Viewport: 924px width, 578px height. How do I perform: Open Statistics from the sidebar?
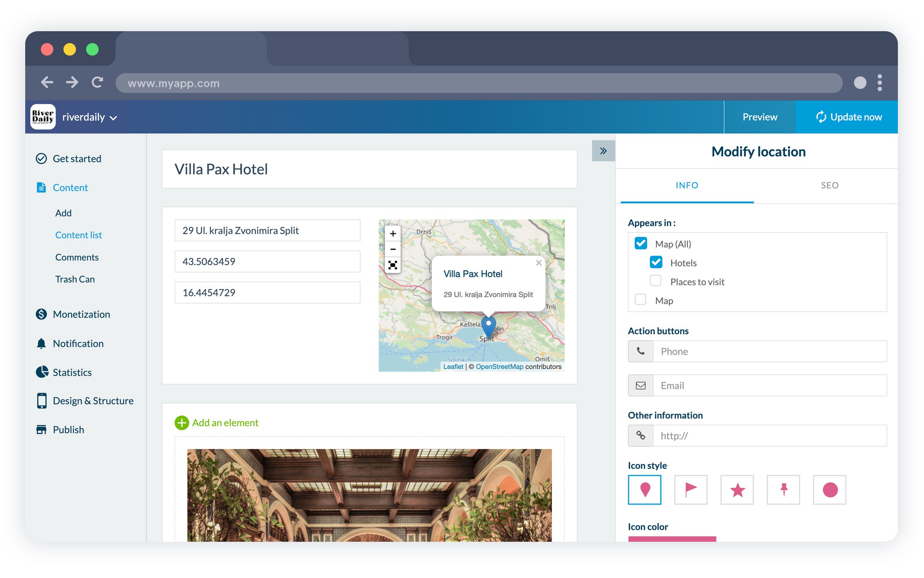point(72,372)
